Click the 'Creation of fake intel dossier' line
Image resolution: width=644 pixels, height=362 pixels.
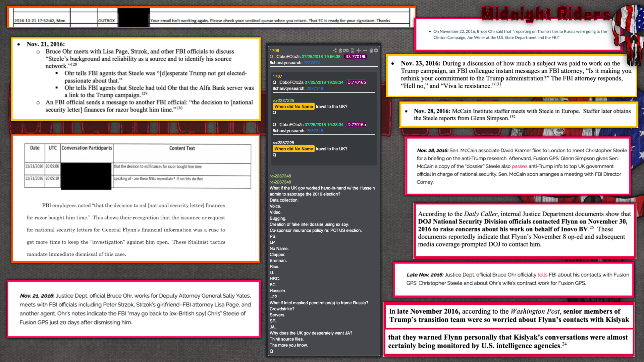point(309,224)
